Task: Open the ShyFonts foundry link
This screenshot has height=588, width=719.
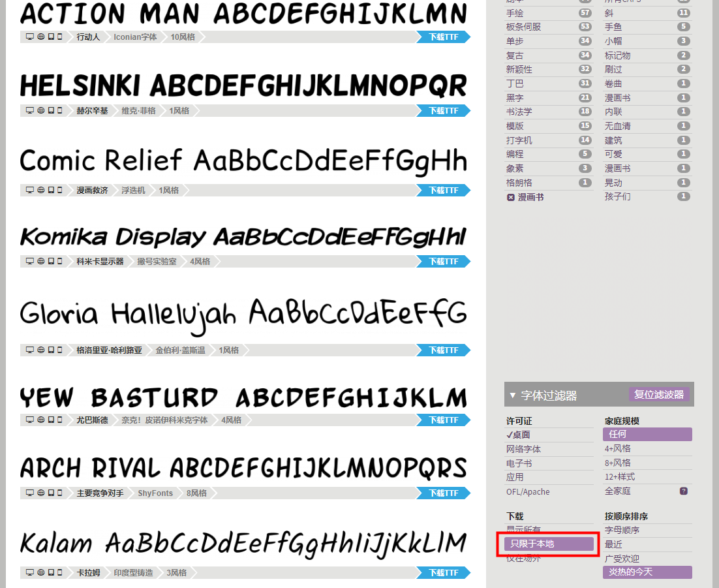Action: click(155, 493)
